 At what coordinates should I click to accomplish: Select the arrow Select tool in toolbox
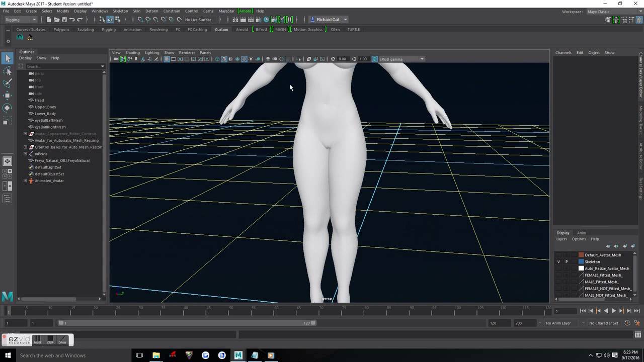click(8, 59)
